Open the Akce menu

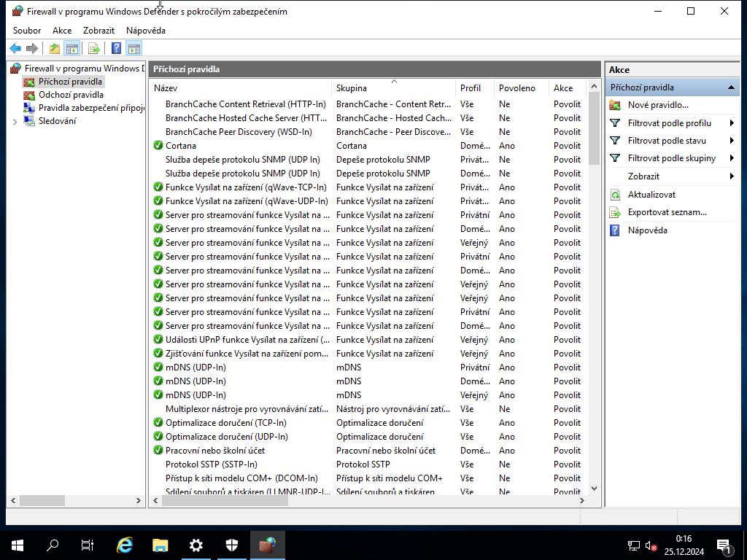(61, 30)
